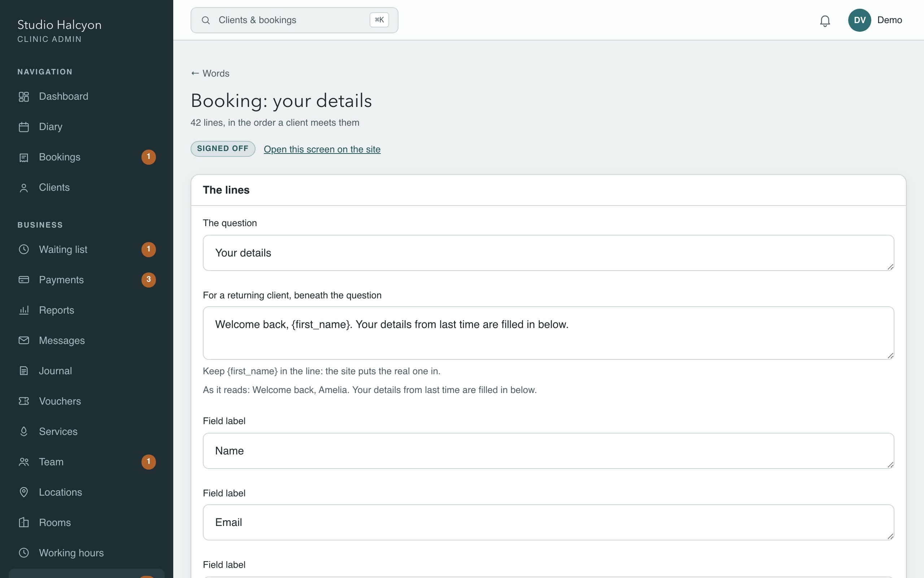The image size is (924, 578).
Task: Click the Name field label input
Action: [x=548, y=451]
